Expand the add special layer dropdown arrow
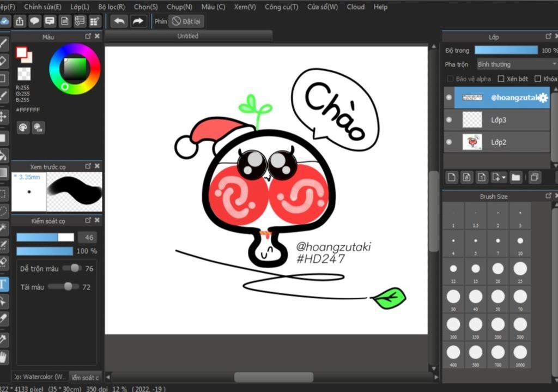558x392 pixels. point(504,177)
